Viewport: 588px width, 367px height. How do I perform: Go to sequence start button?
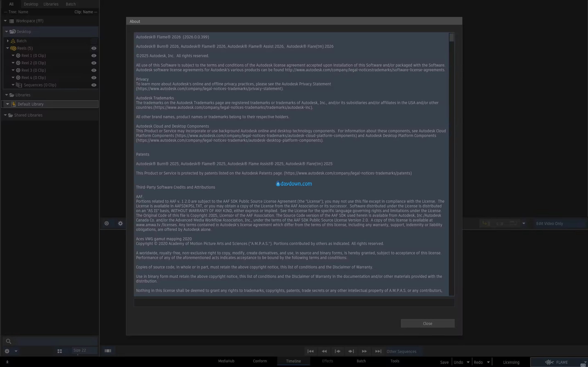point(310,351)
